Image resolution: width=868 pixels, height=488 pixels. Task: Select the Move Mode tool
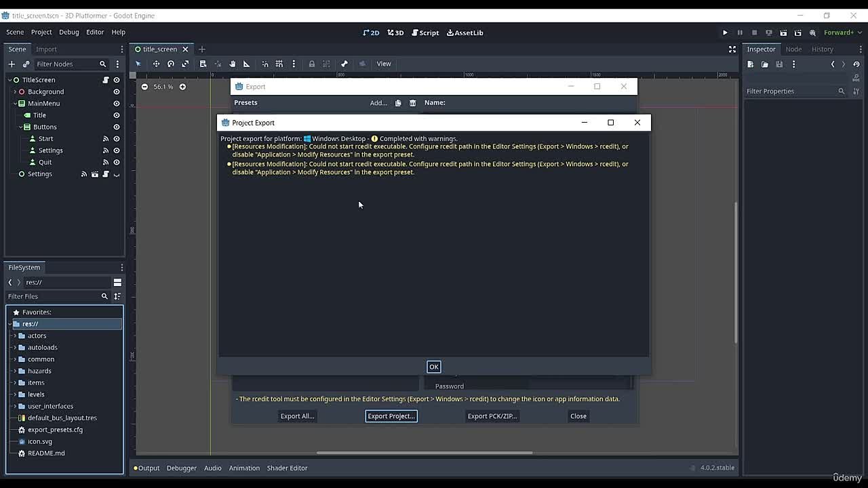pos(156,64)
